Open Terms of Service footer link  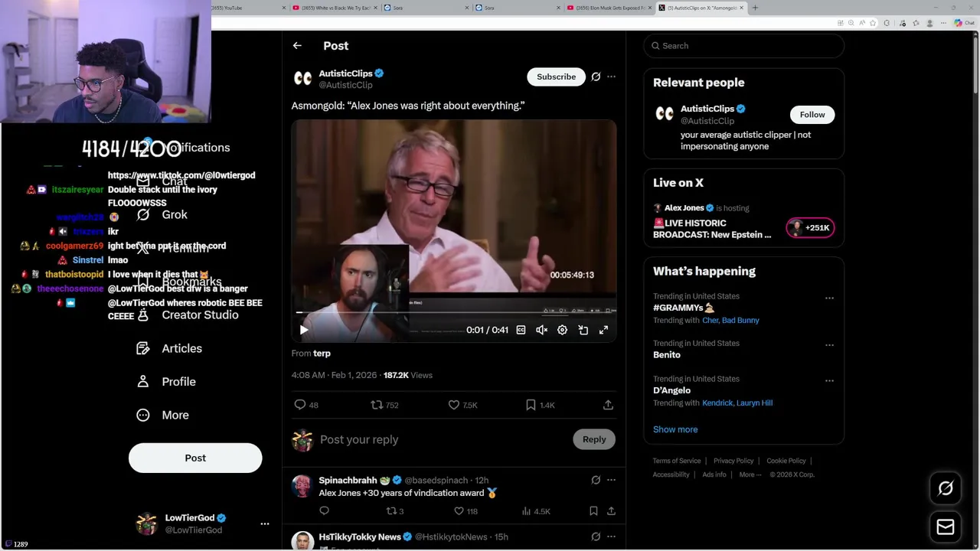point(677,461)
